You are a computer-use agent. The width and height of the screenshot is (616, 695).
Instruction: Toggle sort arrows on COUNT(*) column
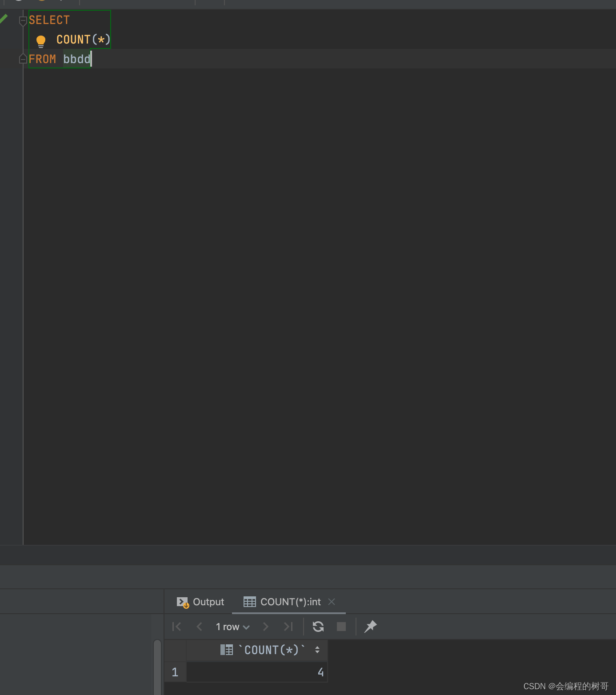[x=317, y=650]
